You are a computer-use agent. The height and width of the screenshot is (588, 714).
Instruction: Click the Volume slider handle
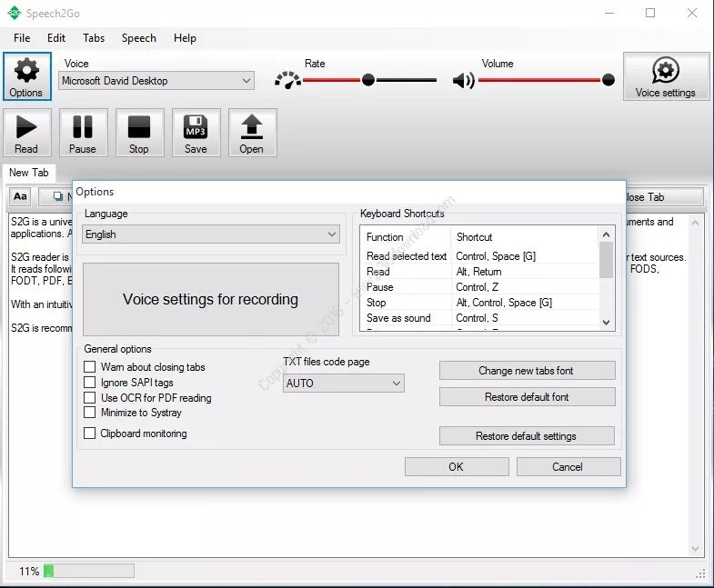(608, 80)
